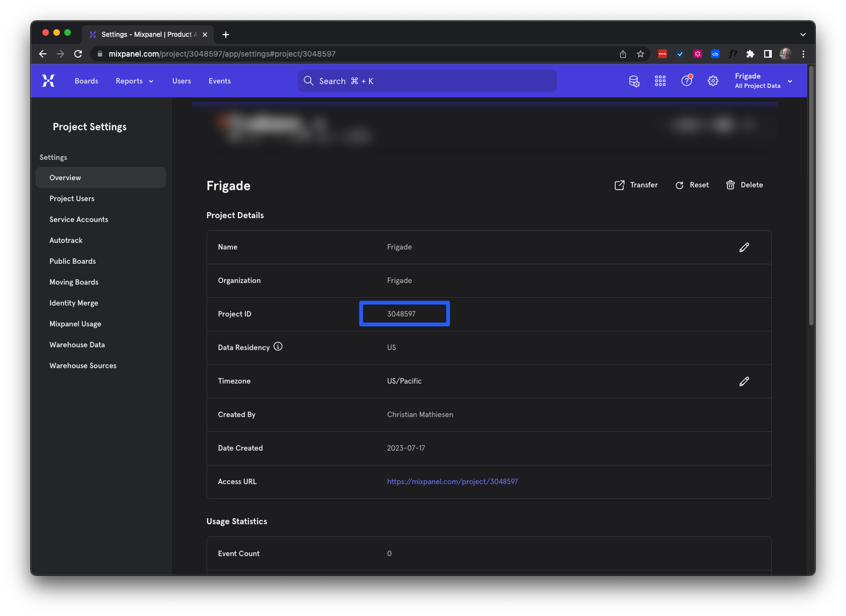The height and width of the screenshot is (616, 846).
Task: Click the Reset project button
Action: 692,185
